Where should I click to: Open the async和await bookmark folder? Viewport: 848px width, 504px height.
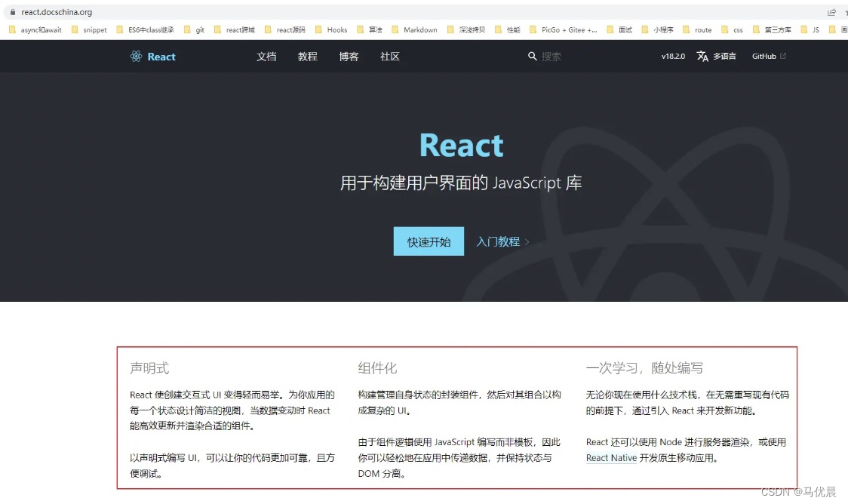pyautogui.click(x=35, y=29)
